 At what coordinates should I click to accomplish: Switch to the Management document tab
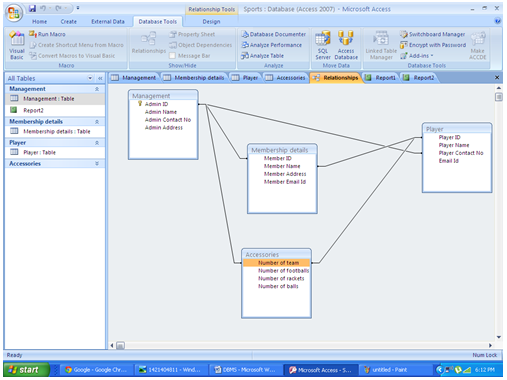(x=134, y=78)
